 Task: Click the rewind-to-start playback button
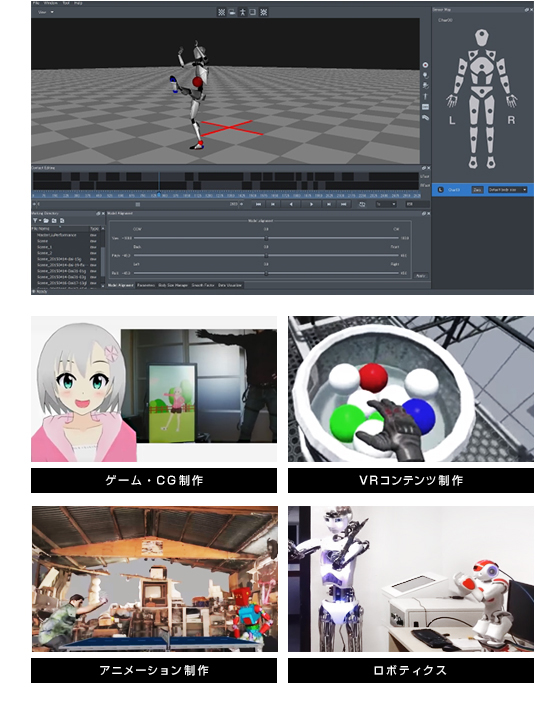[258, 204]
